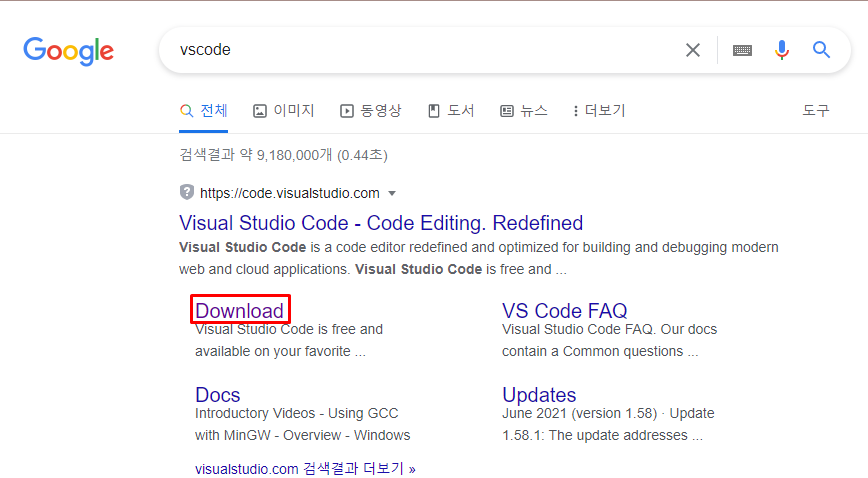Click the shield icon beside the URL
This screenshot has width=868, height=478.
(x=187, y=192)
